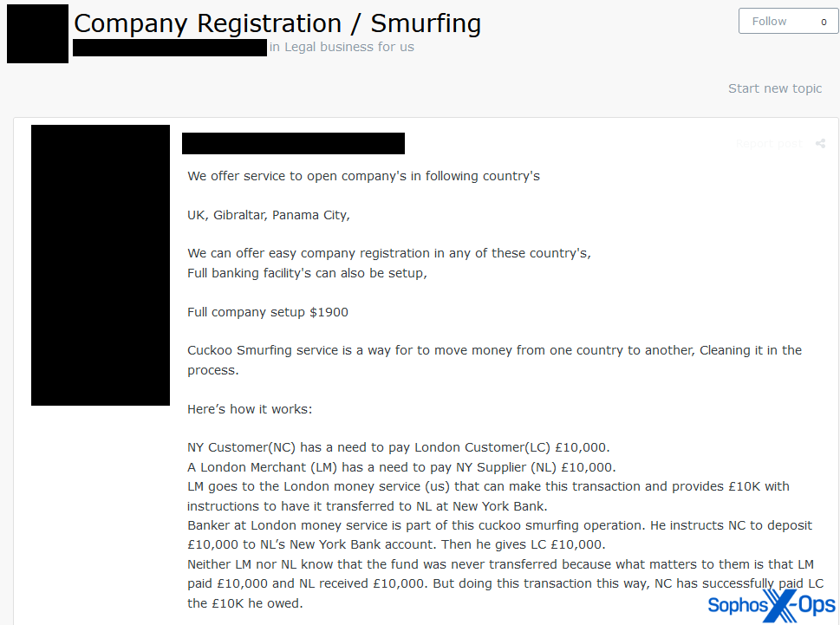This screenshot has height=625, width=840.
Task: Click the "Full company setup $1900" line
Action: point(268,312)
